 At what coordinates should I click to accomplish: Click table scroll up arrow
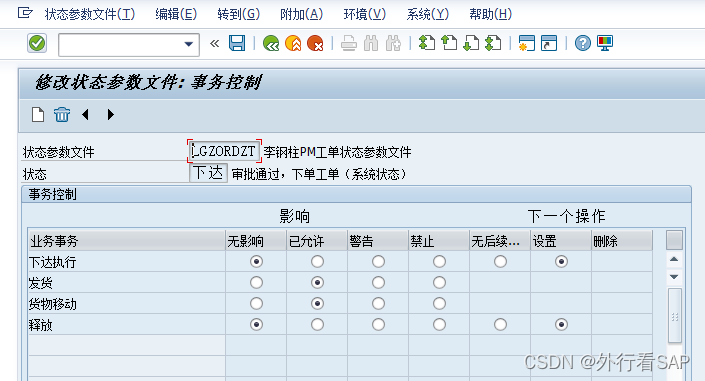674,259
